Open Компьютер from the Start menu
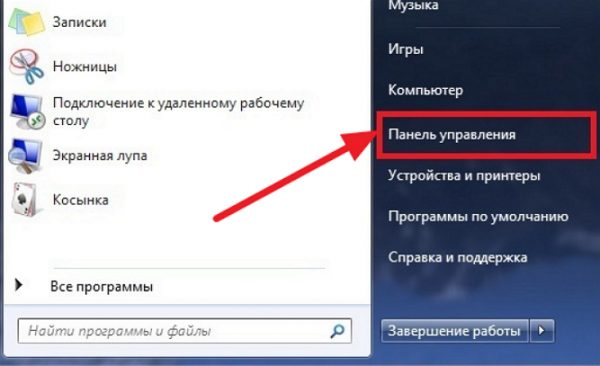 pos(426,90)
